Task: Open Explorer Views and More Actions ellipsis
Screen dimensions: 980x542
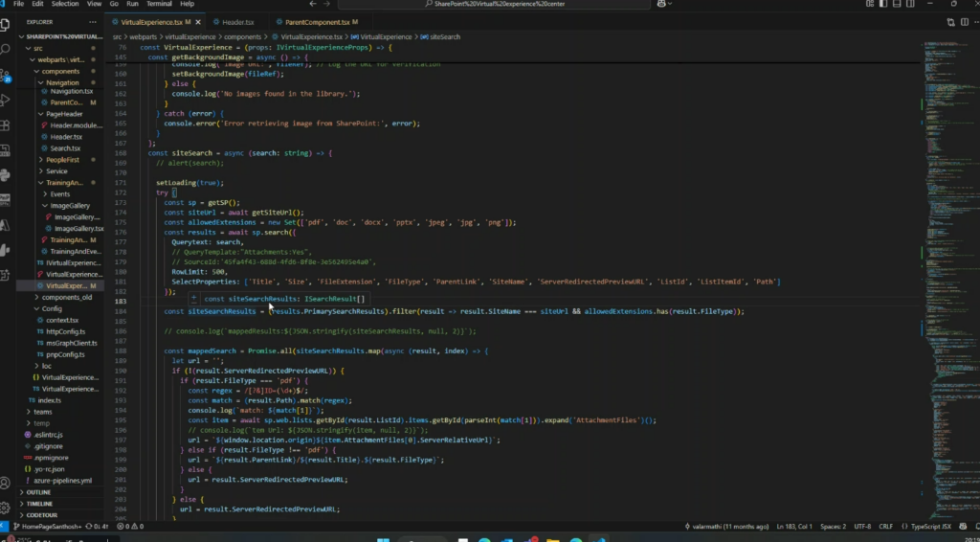Action: click(x=93, y=22)
